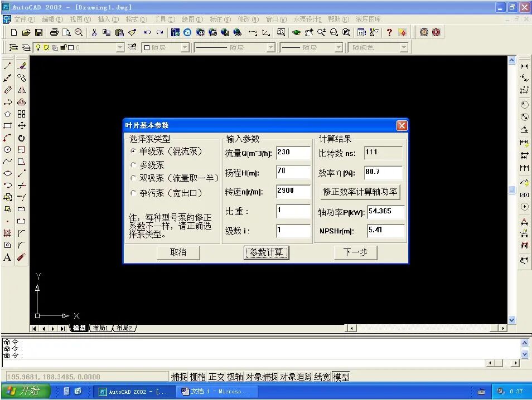Select the Multiline Text A tool
532x400 pixels.
click(x=7, y=257)
